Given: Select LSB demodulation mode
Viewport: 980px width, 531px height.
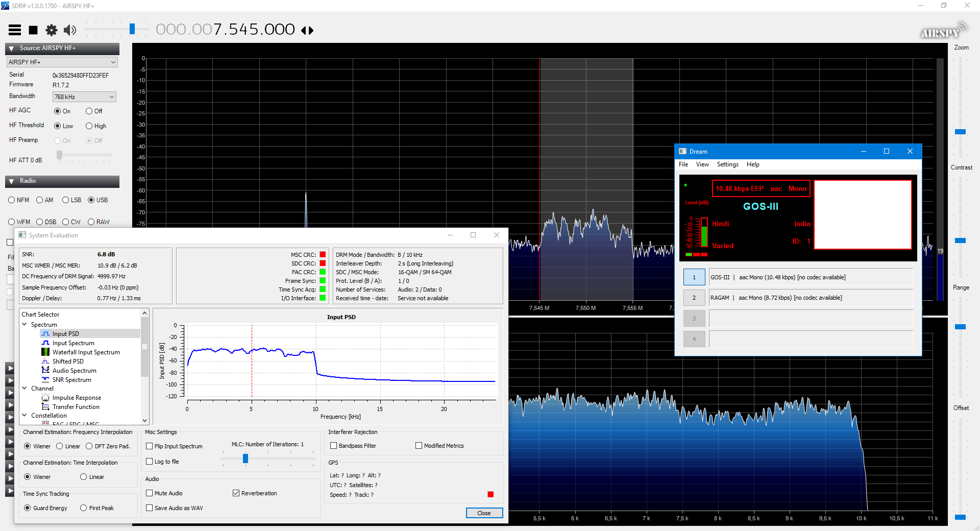Looking at the screenshot, I should pos(66,200).
